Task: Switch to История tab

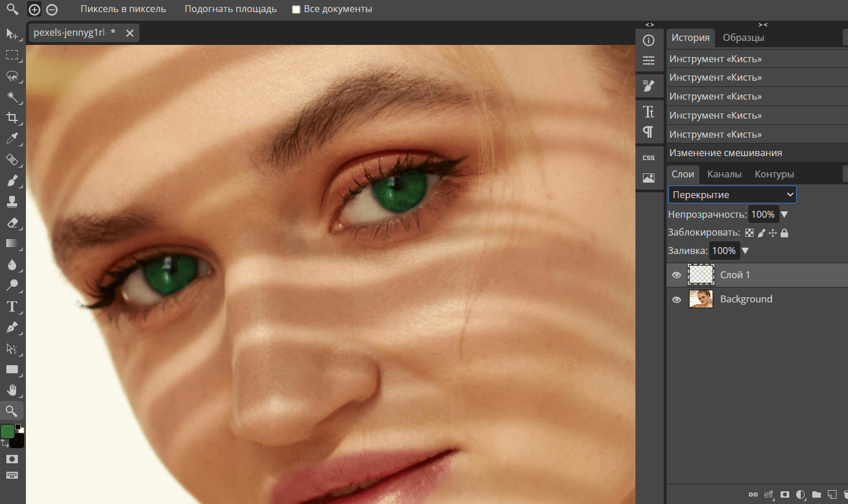Action: pyautogui.click(x=691, y=37)
